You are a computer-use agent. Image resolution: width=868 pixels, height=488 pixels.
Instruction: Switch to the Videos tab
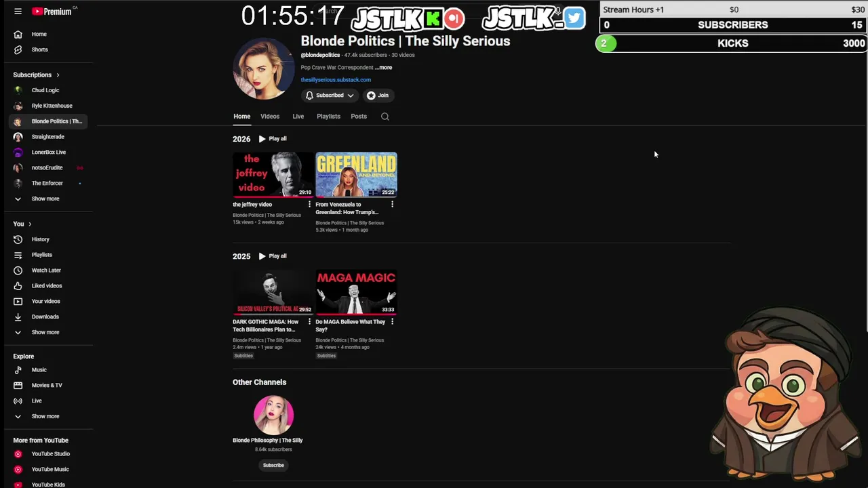tap(270, 117)
